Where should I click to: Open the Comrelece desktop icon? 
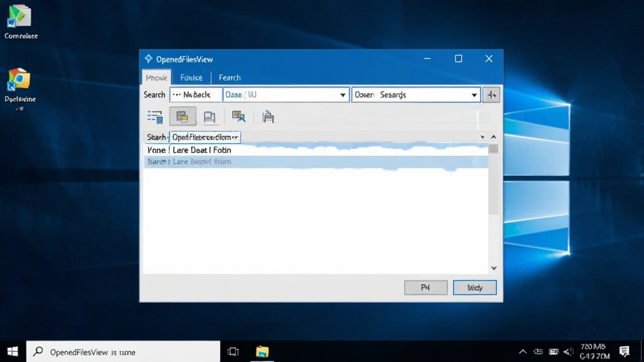[21, 22]
